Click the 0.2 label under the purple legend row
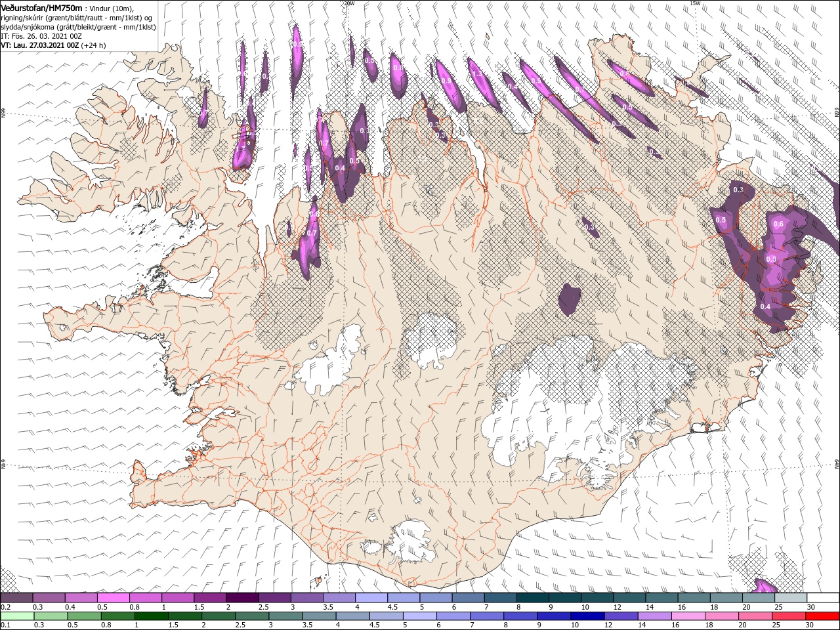840x630 pixels. [5, 607]
